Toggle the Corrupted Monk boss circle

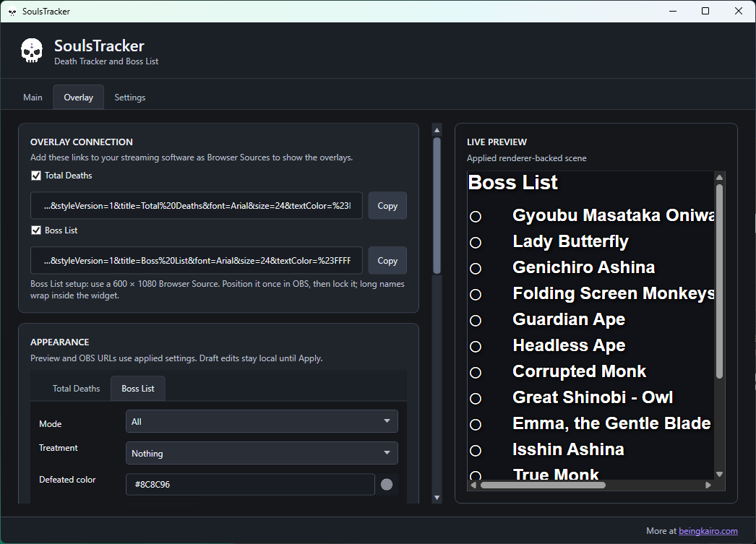(476, 373)
